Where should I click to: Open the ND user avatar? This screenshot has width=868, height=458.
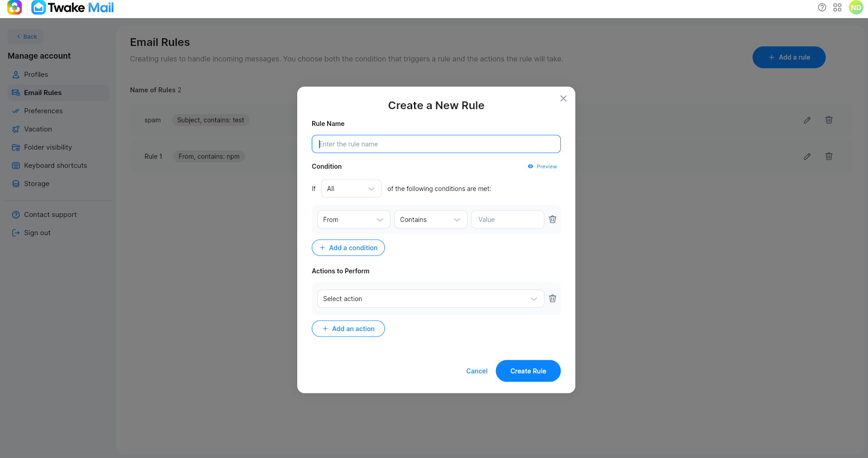tap(856, 7)
